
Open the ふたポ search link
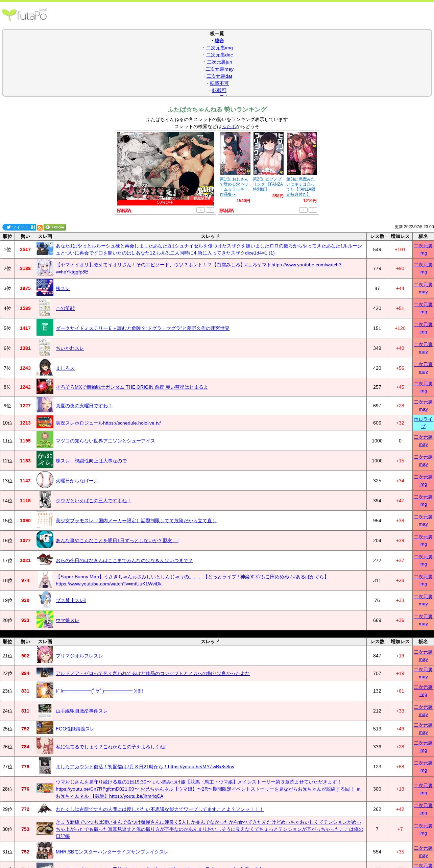[229, 126]
